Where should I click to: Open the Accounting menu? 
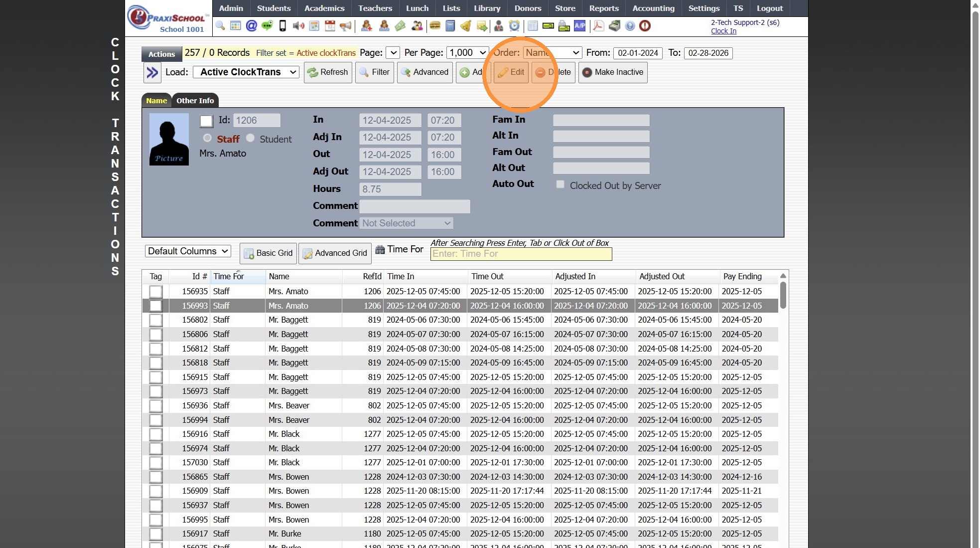coord(653,8)
